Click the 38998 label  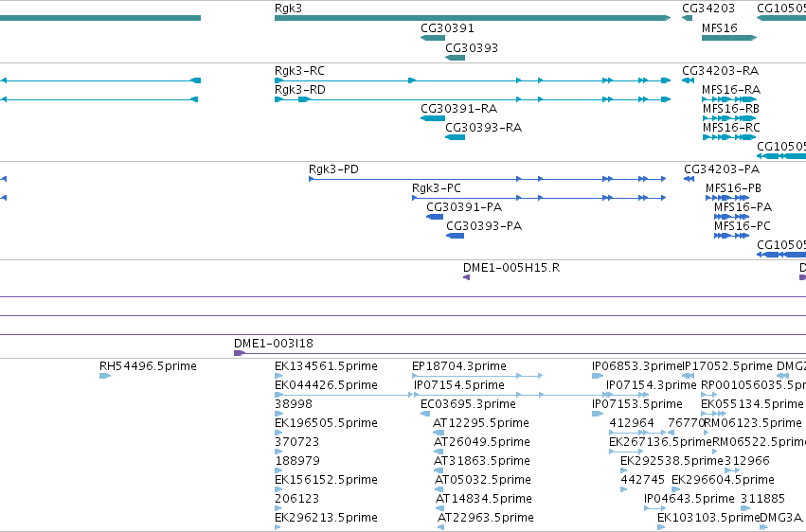pos(294,404)
